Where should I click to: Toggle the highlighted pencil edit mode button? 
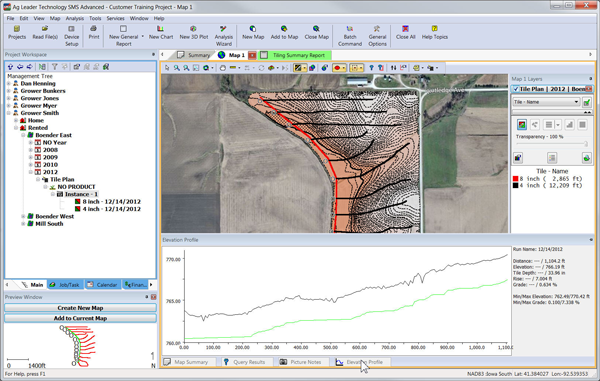(x=300, y=68)
